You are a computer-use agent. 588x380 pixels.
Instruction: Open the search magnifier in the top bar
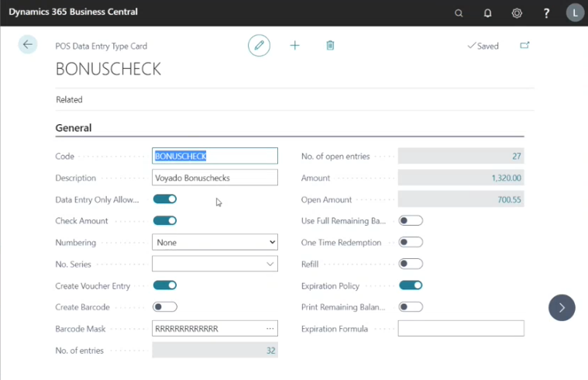(459, 13)
